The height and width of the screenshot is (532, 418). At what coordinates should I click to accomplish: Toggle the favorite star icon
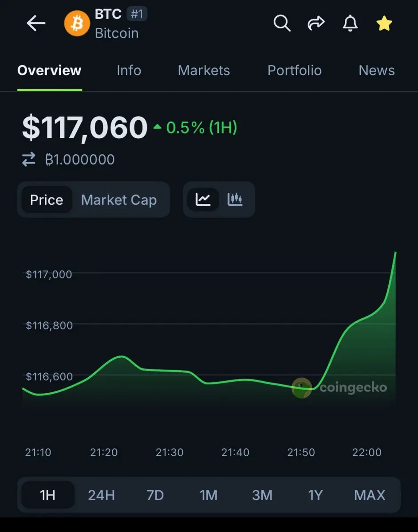(x=384, y=23)
